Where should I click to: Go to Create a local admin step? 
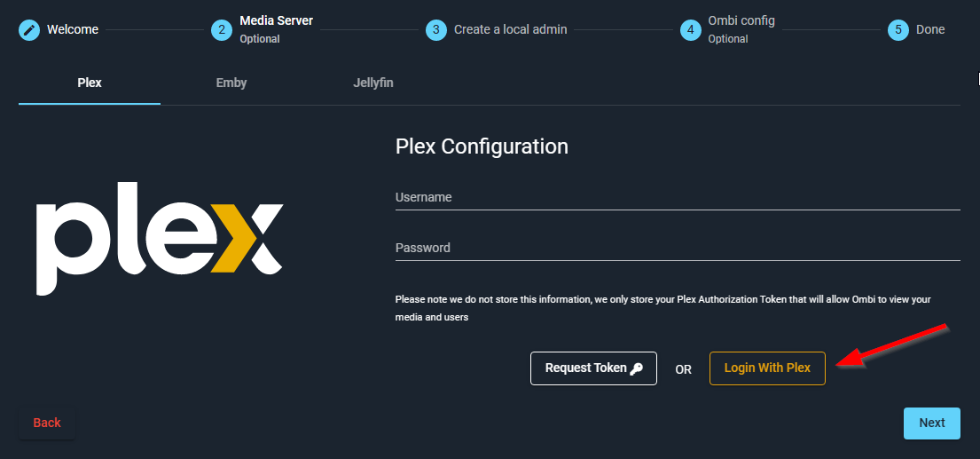pos(510,29)
